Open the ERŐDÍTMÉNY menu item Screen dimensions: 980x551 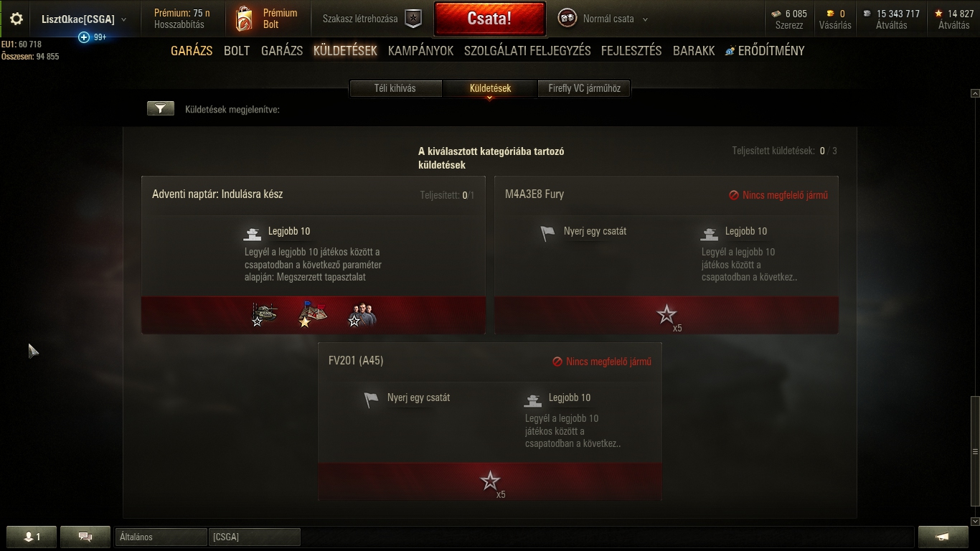pyautogui.click(x=765, y=51)
